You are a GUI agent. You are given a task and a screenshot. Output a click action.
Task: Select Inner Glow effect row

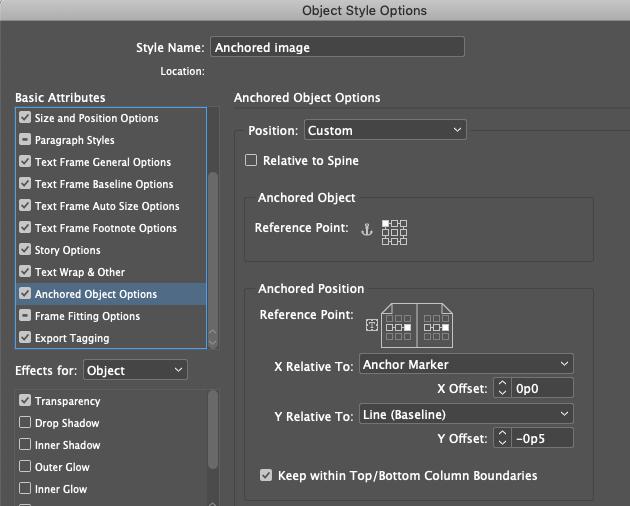coord(111,489)
